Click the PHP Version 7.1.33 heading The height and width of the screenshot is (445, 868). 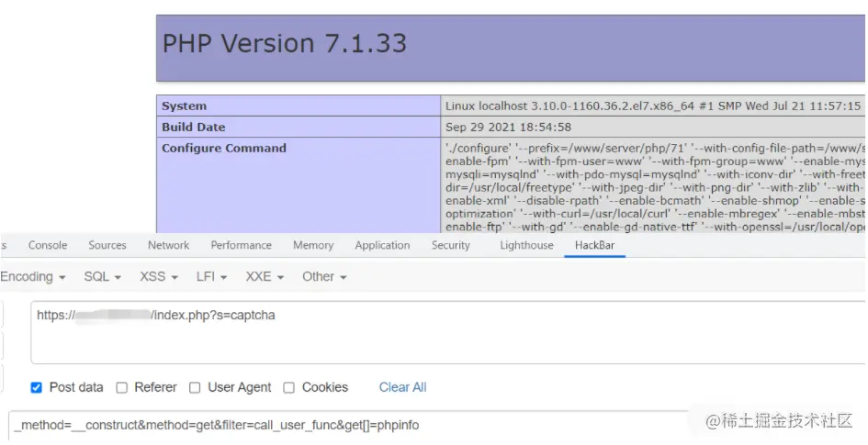coord(285,44)
